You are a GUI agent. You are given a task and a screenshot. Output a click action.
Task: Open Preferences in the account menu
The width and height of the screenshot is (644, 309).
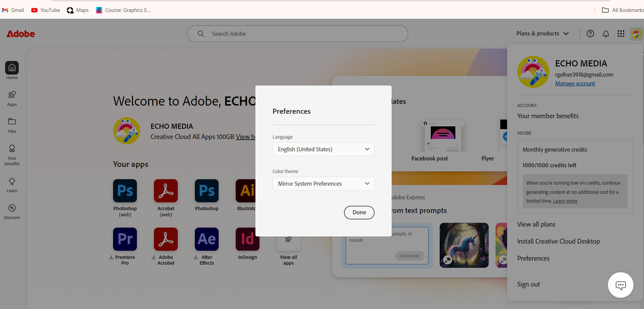pyautogui.click(x=533, y=258)
